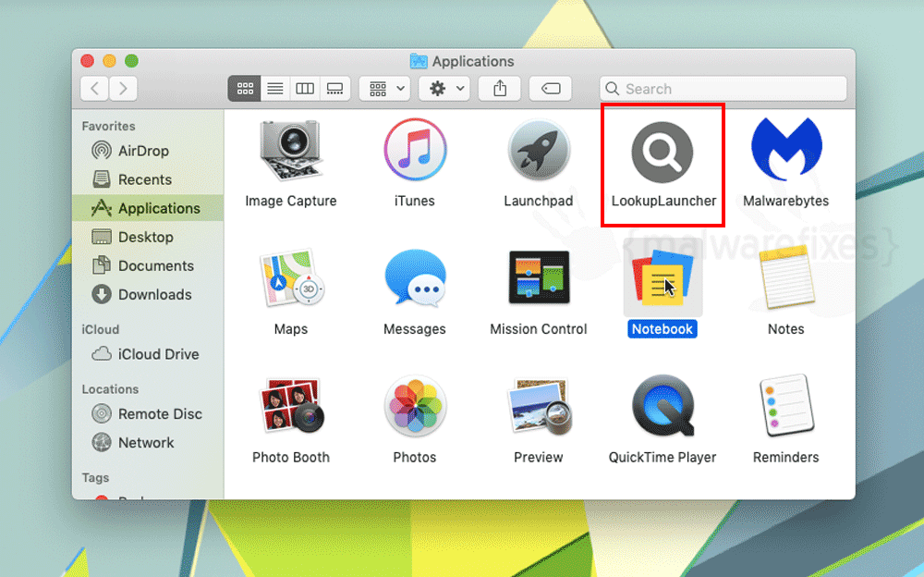This screenshot has width=924, height=577.
Task: Open the group-by arrangement dropdown
Action: click(384, 89)
